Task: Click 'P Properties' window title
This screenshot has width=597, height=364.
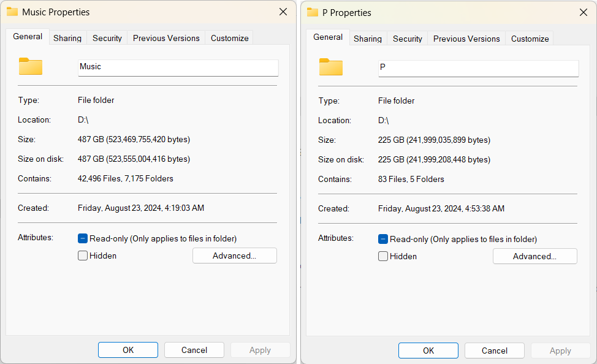Action: tap(347, 13)
